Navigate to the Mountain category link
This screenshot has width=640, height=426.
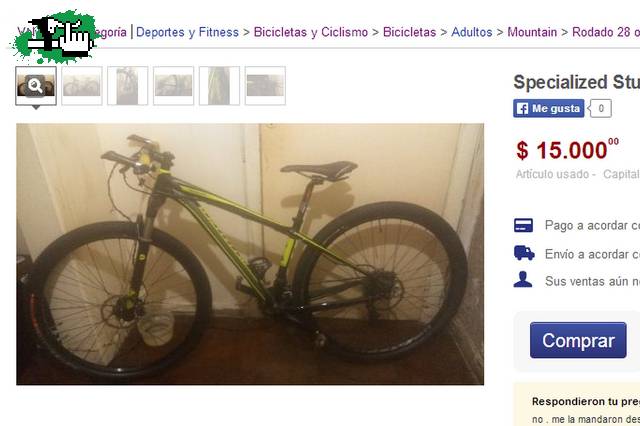[x=532, y=32]
